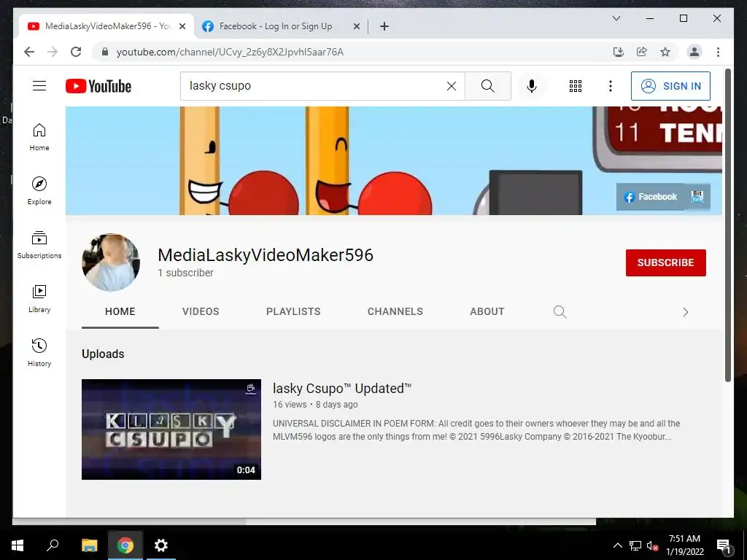747x560 pixels.
Task: Open video title lasky Csupo Updated
Action: point(341,389)
